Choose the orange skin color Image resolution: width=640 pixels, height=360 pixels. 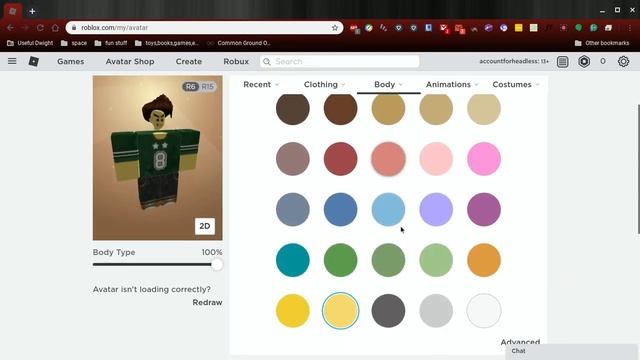(x=484, y=260)
